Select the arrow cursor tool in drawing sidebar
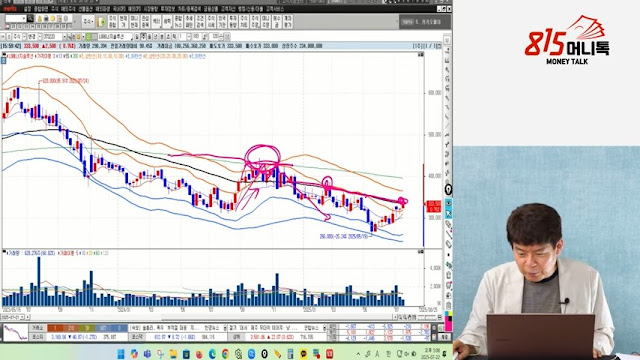The height and width of the screenshot is (360, 640). pos(448,213)
